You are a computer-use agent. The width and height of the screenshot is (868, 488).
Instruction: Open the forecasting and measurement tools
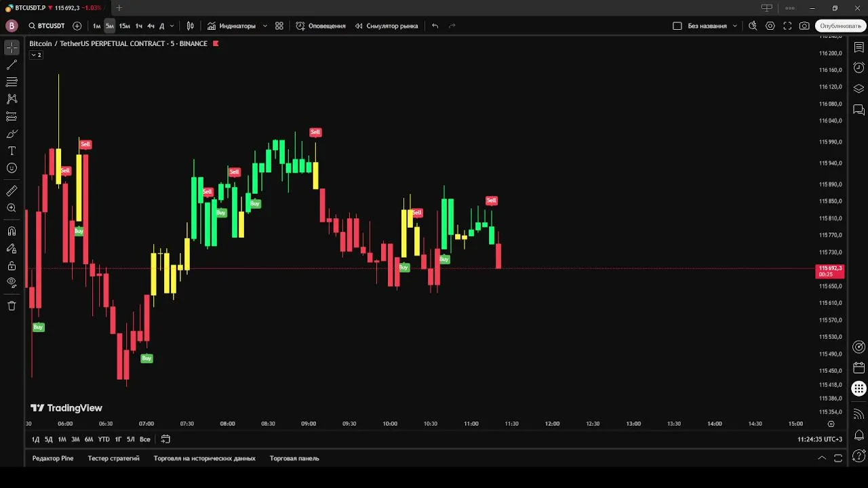coord(12,117)
